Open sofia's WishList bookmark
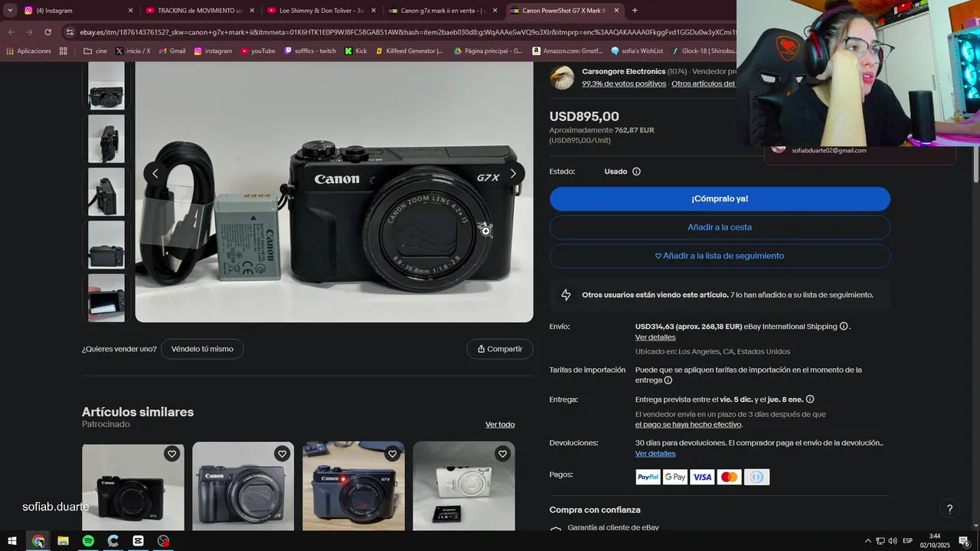The height and width of the screenshot is (551, 980). tap(637, 51)
